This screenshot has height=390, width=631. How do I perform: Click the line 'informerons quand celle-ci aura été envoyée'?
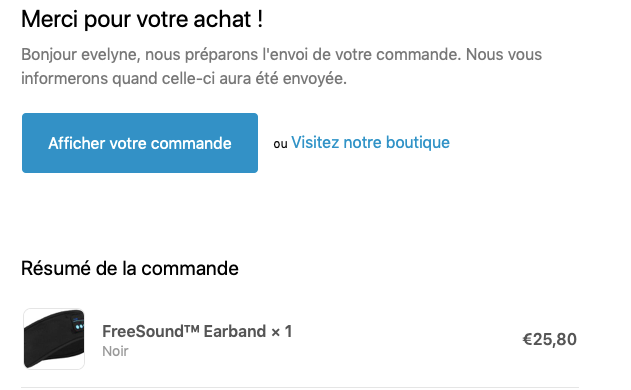pos(184,78)
